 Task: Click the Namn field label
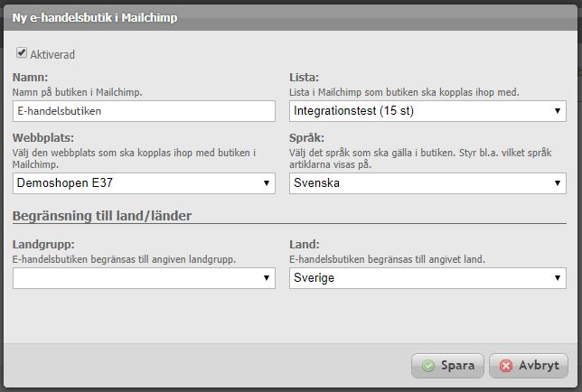(x=30, y=77)
